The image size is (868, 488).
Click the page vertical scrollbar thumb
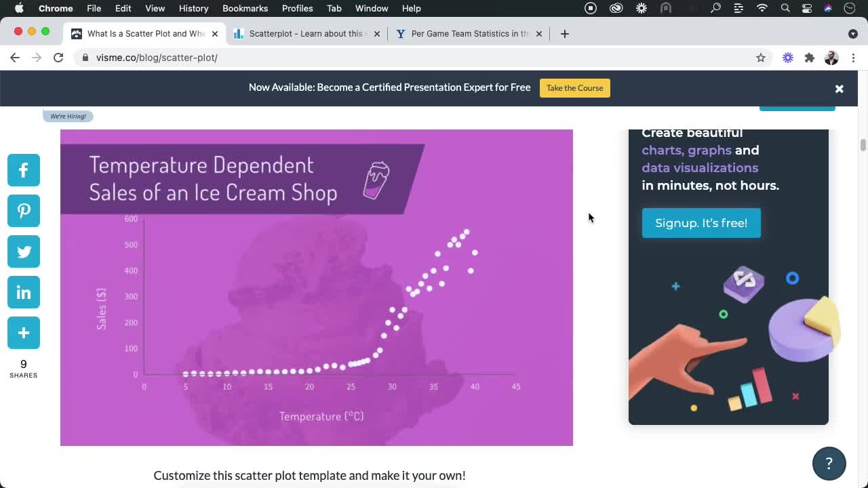click(863, 145)
